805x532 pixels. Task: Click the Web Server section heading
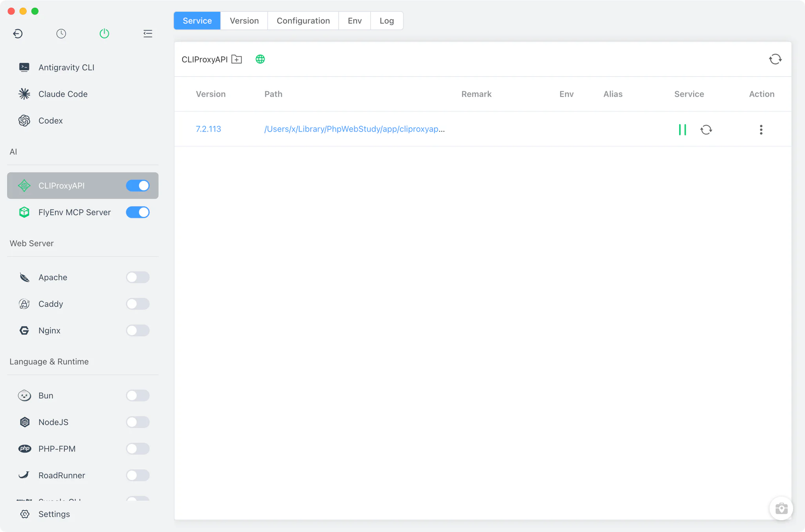tap(31, 243)
